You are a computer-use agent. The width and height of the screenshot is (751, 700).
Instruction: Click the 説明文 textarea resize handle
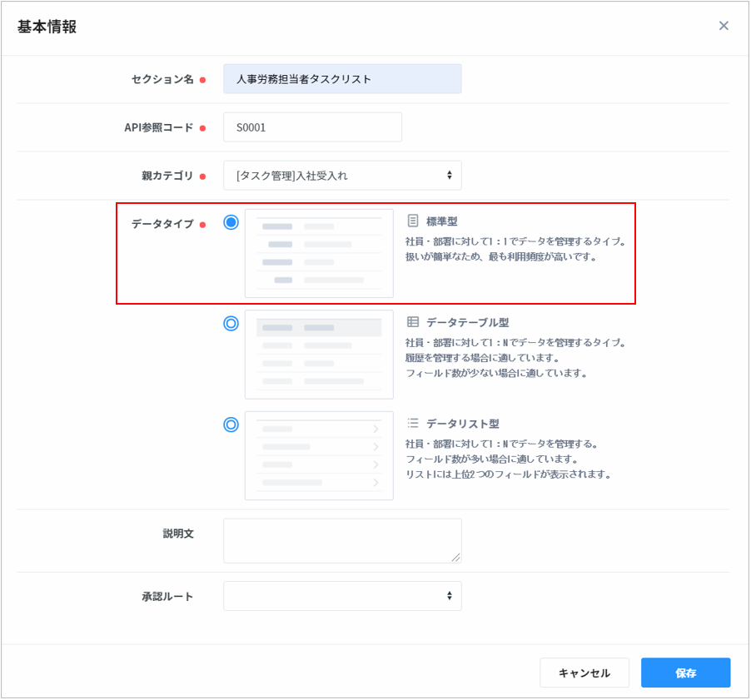click(455, 558)
